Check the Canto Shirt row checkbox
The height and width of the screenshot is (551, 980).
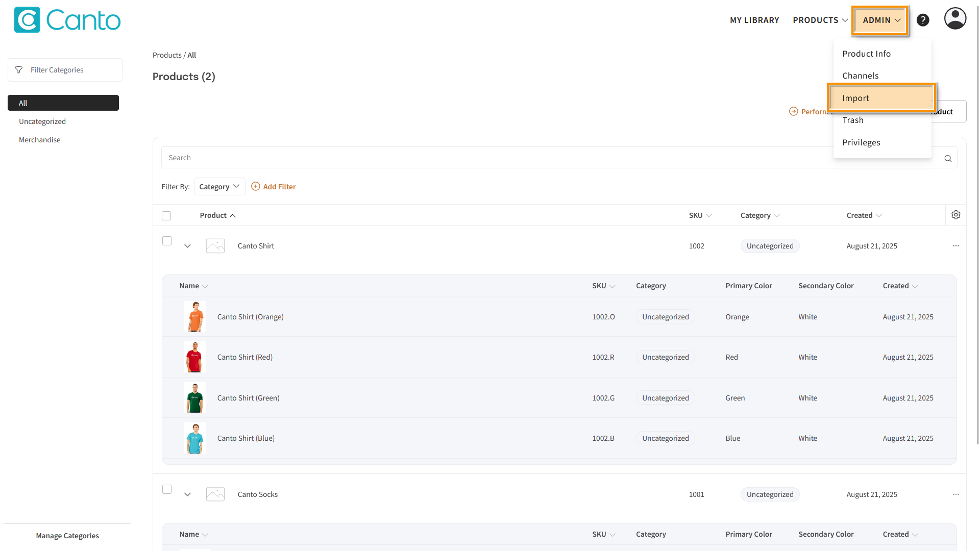pyautogui.click(x=167, y=241)
